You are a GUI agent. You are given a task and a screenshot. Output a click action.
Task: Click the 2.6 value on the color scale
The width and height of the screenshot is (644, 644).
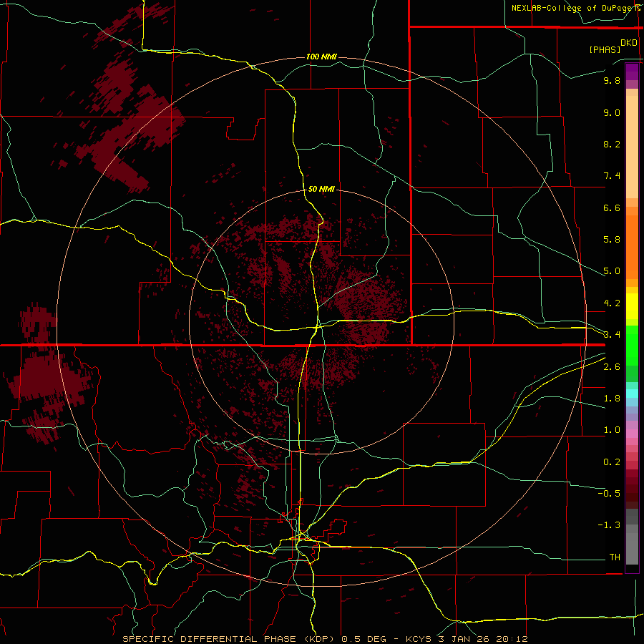612,366
